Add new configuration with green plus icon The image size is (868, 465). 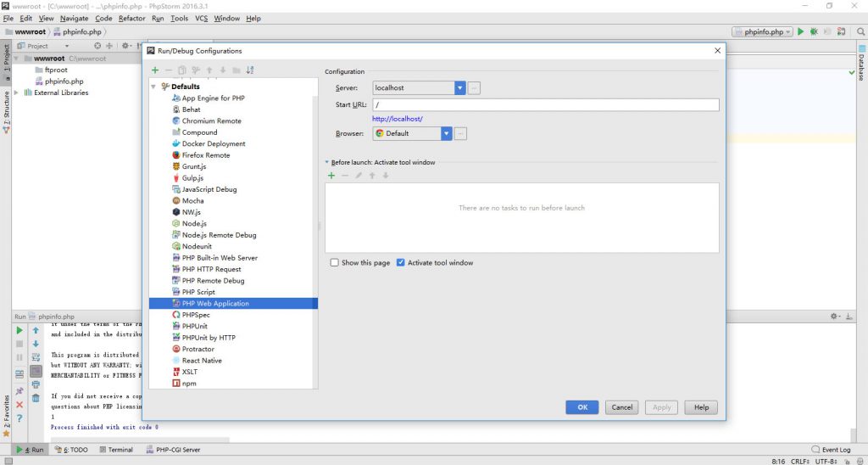point(155,70)
